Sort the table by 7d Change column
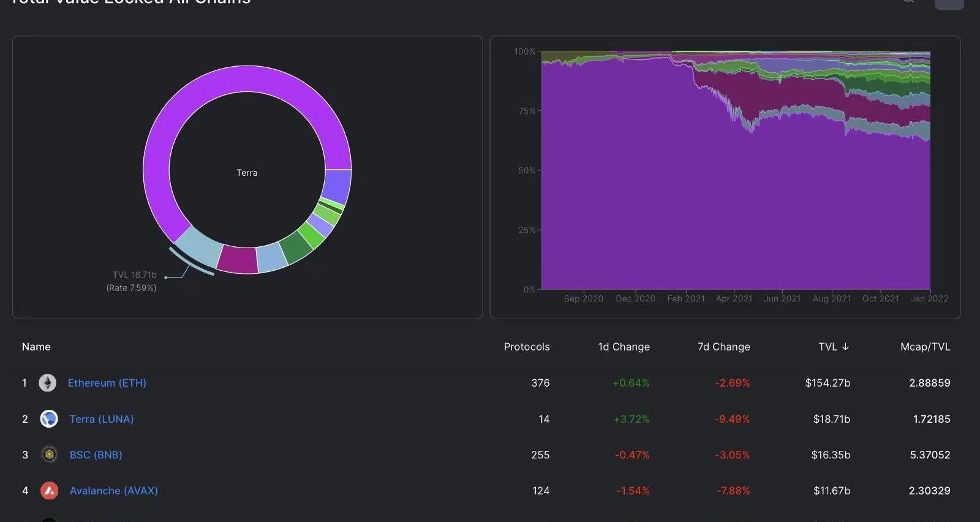The image size is (980, 522). click(724, 347)
